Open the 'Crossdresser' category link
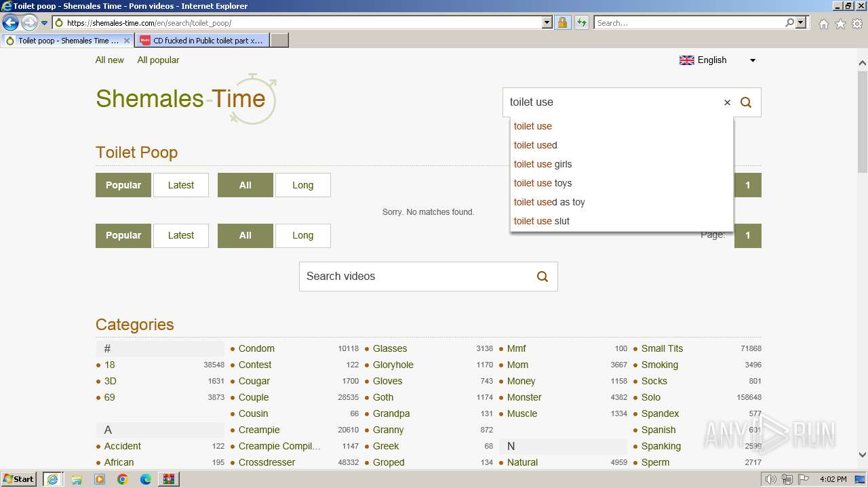The height and width of the screenshot is (488, 868). [x=267, y=462]
